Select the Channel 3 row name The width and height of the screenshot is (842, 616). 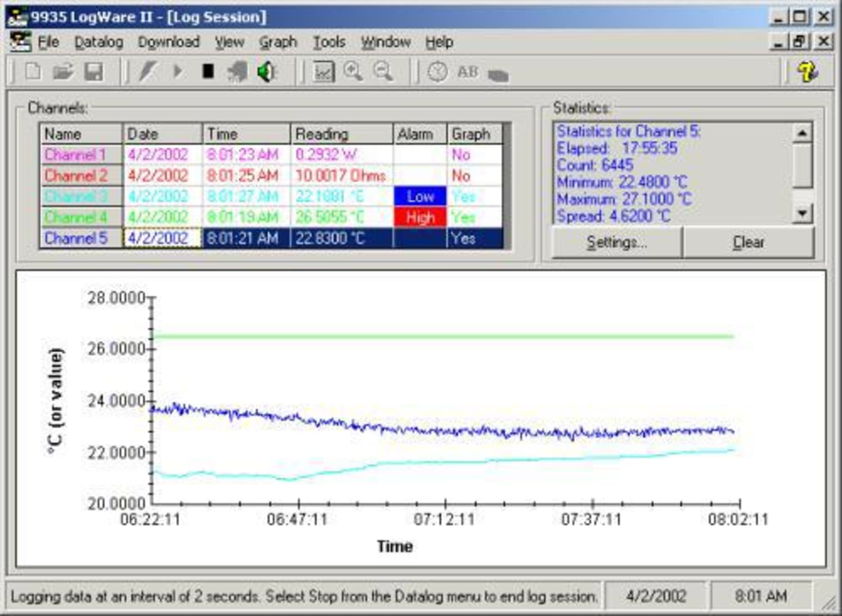(x=81, y=196)
